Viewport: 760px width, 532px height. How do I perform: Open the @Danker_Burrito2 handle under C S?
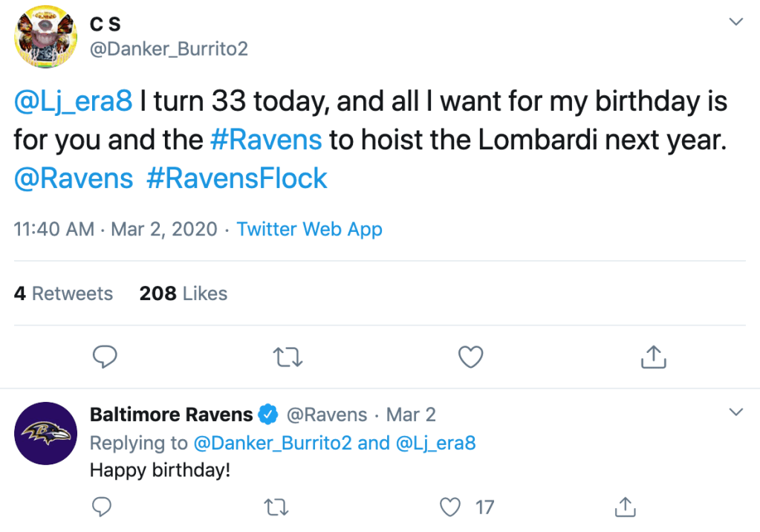169,49
